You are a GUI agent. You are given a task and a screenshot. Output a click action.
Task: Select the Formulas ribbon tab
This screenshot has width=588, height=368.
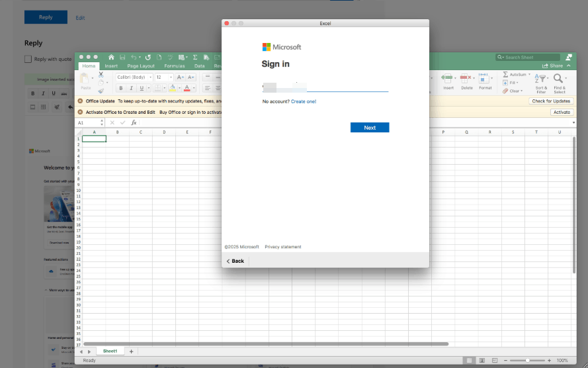click(175, 66)
